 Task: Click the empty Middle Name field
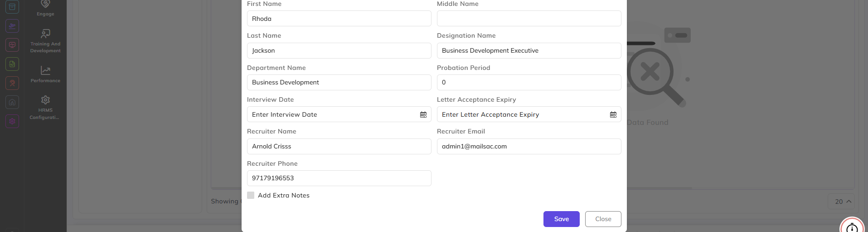529,19
